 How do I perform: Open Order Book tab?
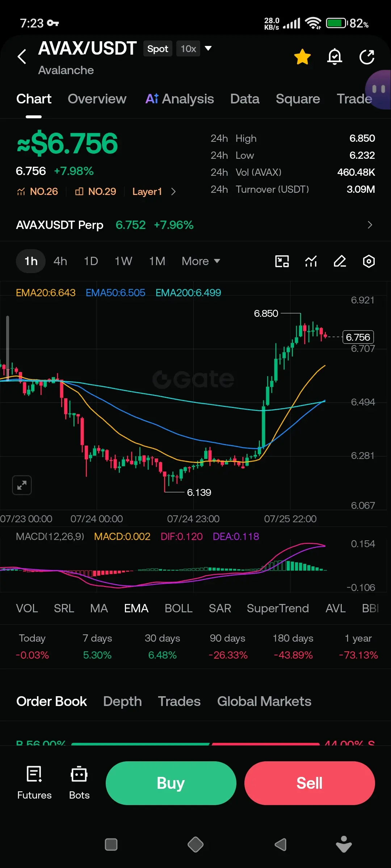click(x=51, y=701)
